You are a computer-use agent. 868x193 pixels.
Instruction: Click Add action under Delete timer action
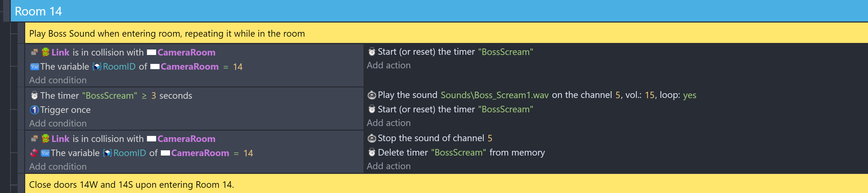pyautogui.click(x=389, y=166)
